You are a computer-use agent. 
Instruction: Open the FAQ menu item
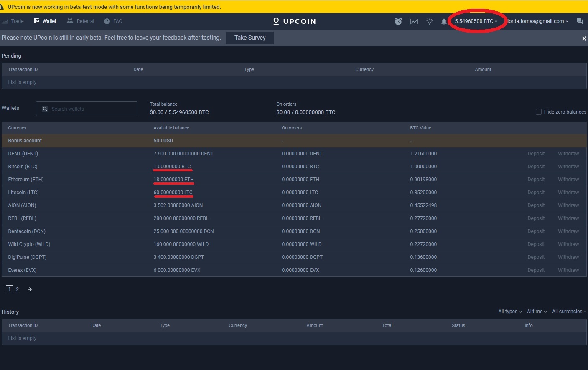[113, 21]
